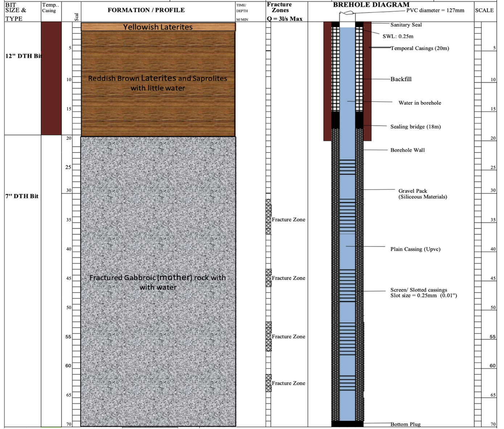Click '(Siliceous Materials)' text

tap(423, 197)
